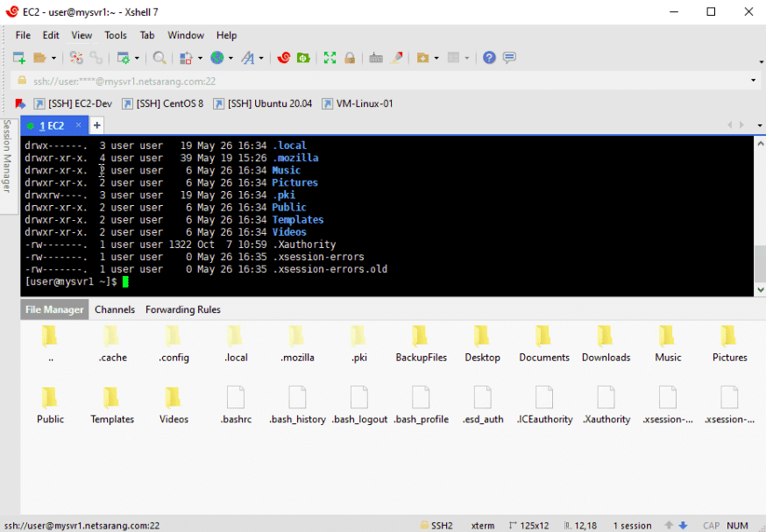
Task: Click terminal scrollbar down arrow
Action: (760, 290)
